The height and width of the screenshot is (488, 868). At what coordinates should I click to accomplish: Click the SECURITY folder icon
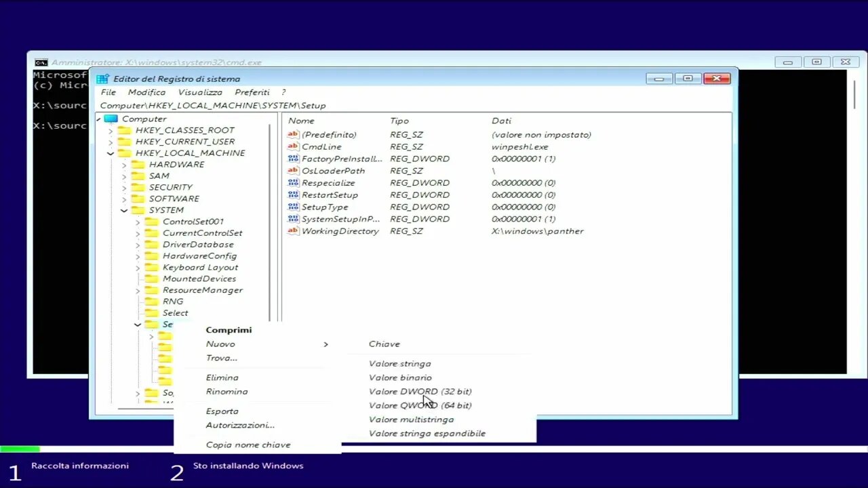click(x=138, y=187)
